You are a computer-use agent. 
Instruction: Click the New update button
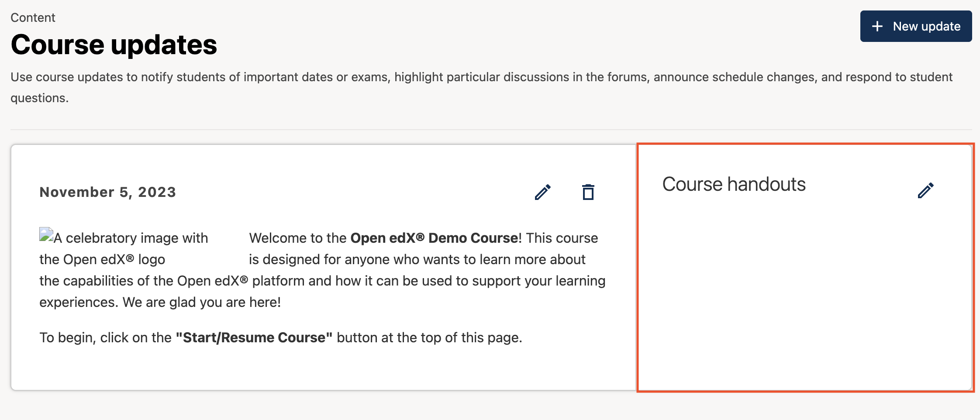(915, 26)
